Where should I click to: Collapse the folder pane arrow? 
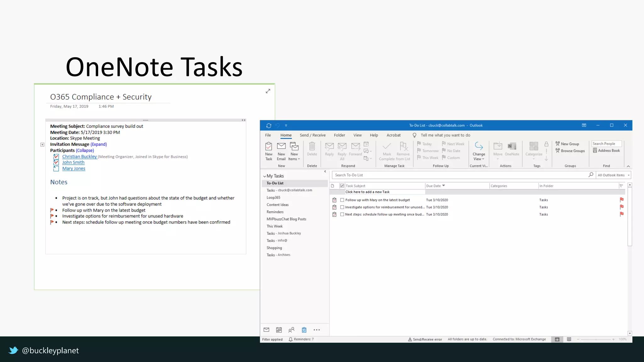[325, 172]
